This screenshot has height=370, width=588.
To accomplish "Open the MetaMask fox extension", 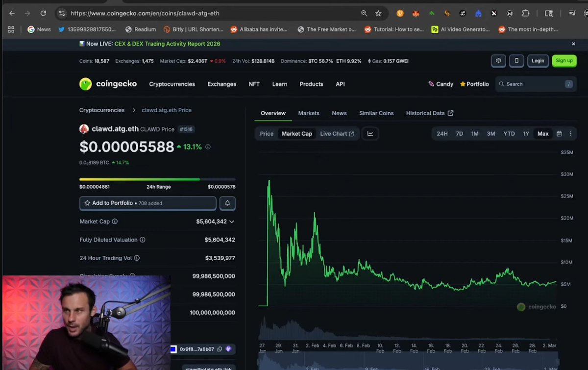I will (416, 13).
